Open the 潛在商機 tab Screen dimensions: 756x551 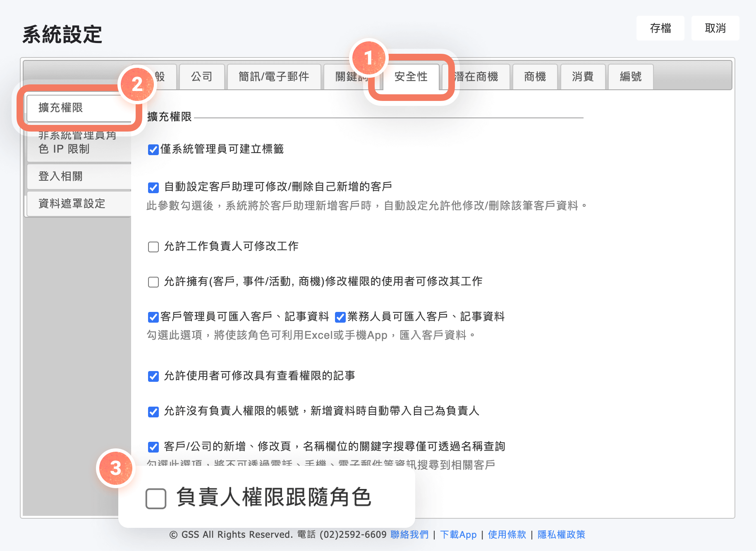(476, 77)
